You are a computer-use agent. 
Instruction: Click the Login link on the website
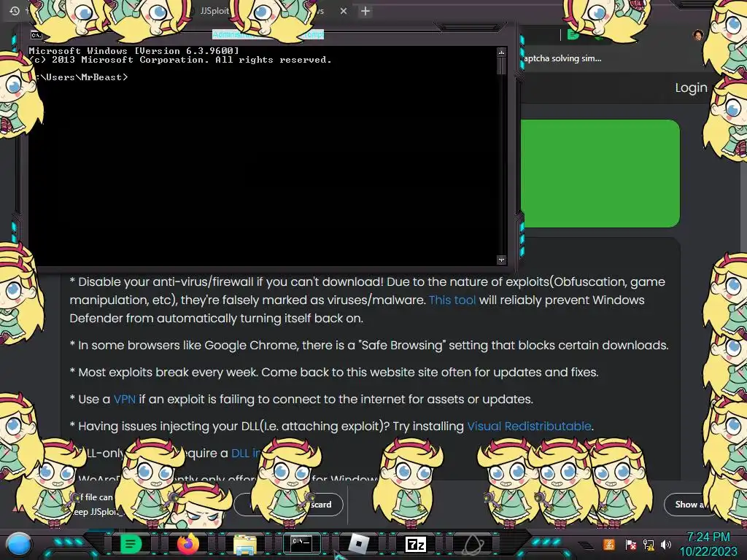tap(691, 87)
